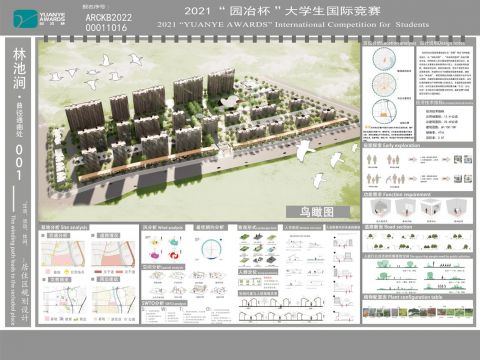Open the aerial rendering of the residential towers

click(x=199, y=130)
